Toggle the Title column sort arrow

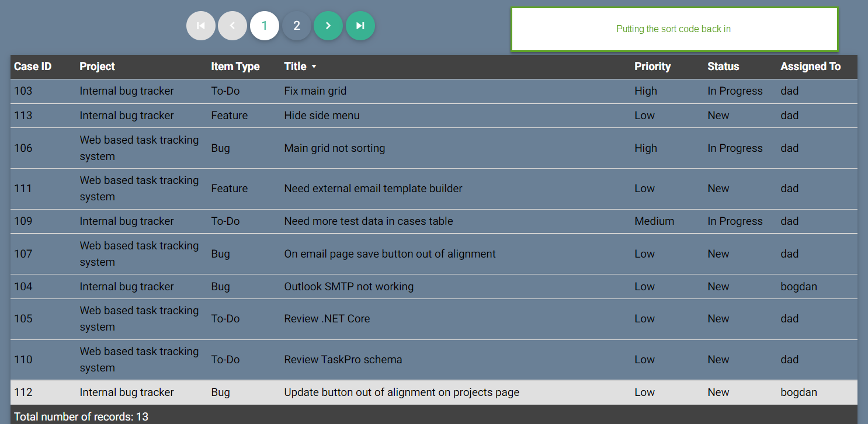314,67
